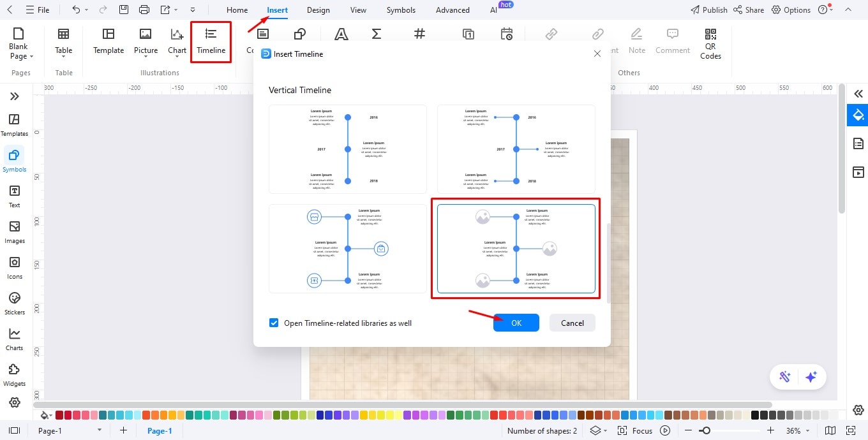This screenshot has width=868, height=440.
Task: Select the vertical timeline with branch connectors
Action: coord(516,149)
